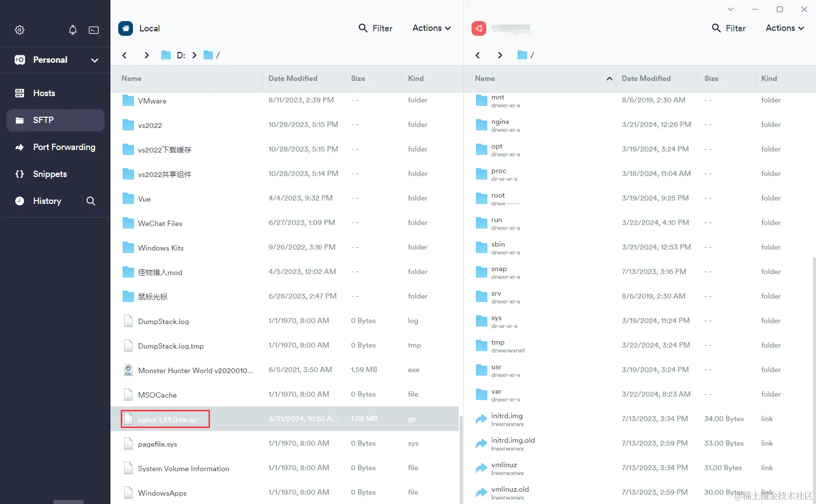Image resolution: width=816 pixels, height=504 pixels.
Task: Click the Ubuntu remote host icon
Action: pos(479,28)
